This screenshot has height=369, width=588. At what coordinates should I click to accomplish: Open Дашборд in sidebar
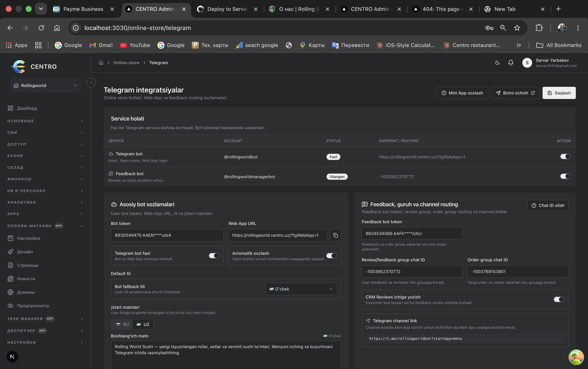click(27, 108)
